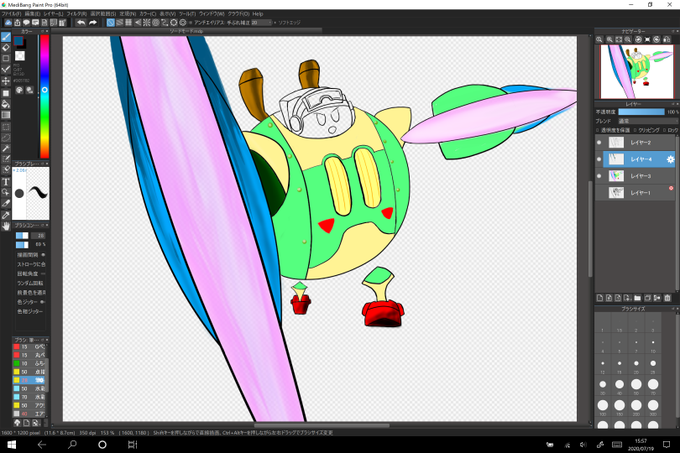Click the foreground blue color swatch
The image size is (680, 453).
18,41
